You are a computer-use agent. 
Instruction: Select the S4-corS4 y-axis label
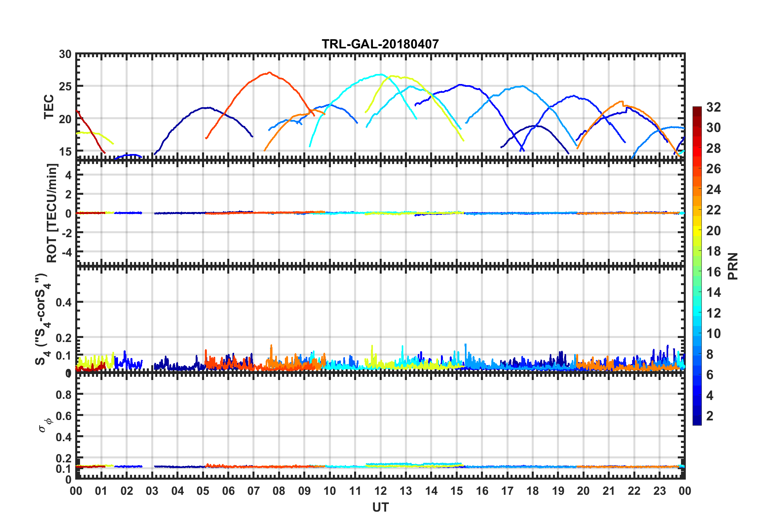[x=43, y=319]
